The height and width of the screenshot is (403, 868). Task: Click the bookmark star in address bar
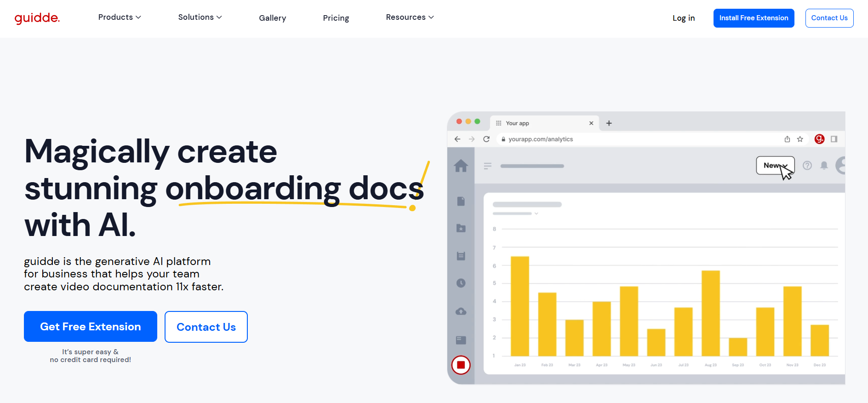coord(800,139)
